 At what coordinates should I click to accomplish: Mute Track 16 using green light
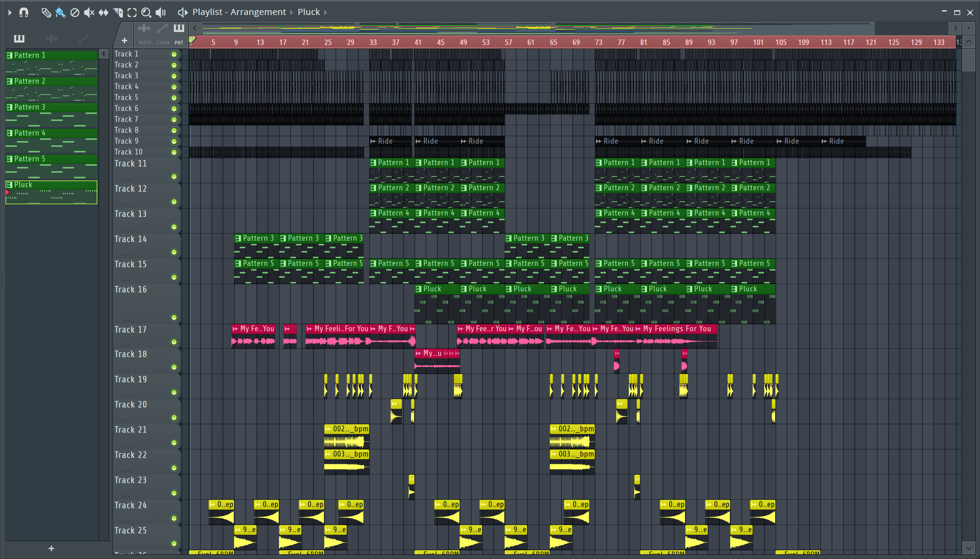(x=174, y=318)
